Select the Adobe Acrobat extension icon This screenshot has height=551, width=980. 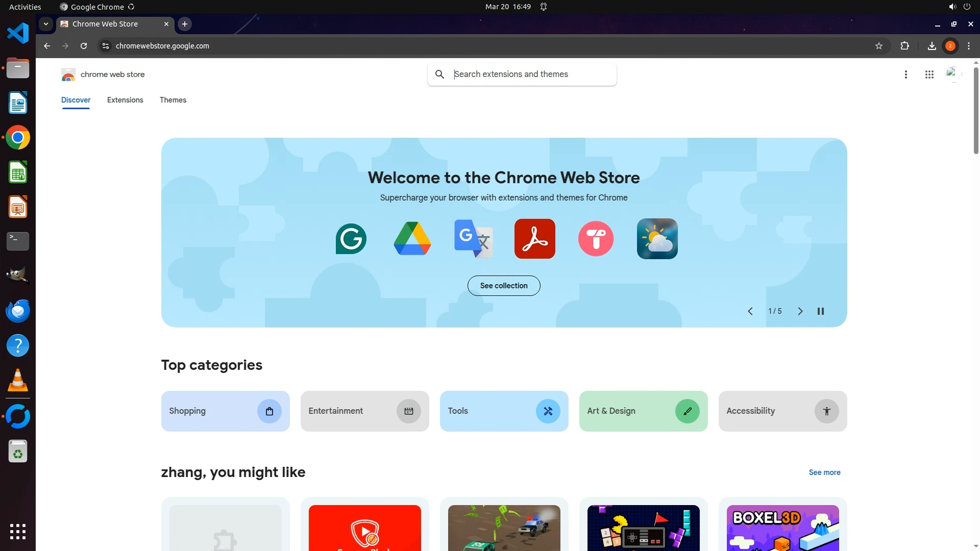click(534, 239)
